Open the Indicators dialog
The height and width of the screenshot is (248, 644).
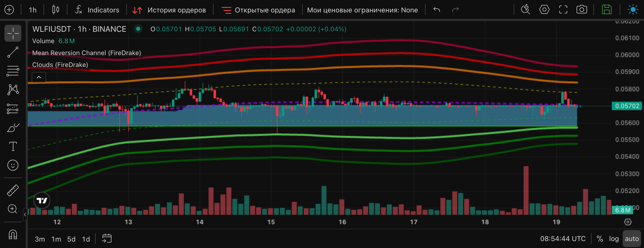(97, 10)
